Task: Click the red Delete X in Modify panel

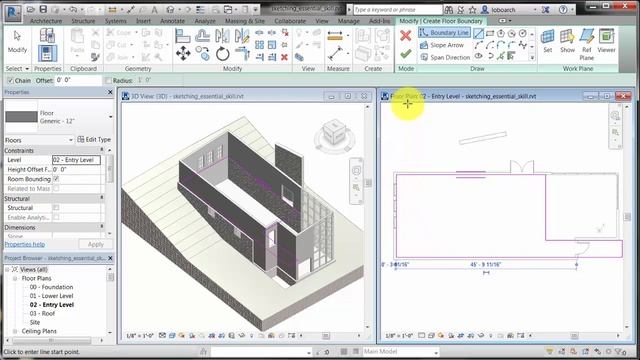Action: pos(284,57)
